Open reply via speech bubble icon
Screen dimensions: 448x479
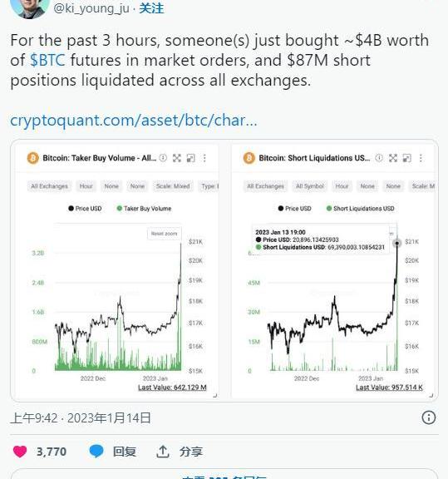tap(96, 452)
